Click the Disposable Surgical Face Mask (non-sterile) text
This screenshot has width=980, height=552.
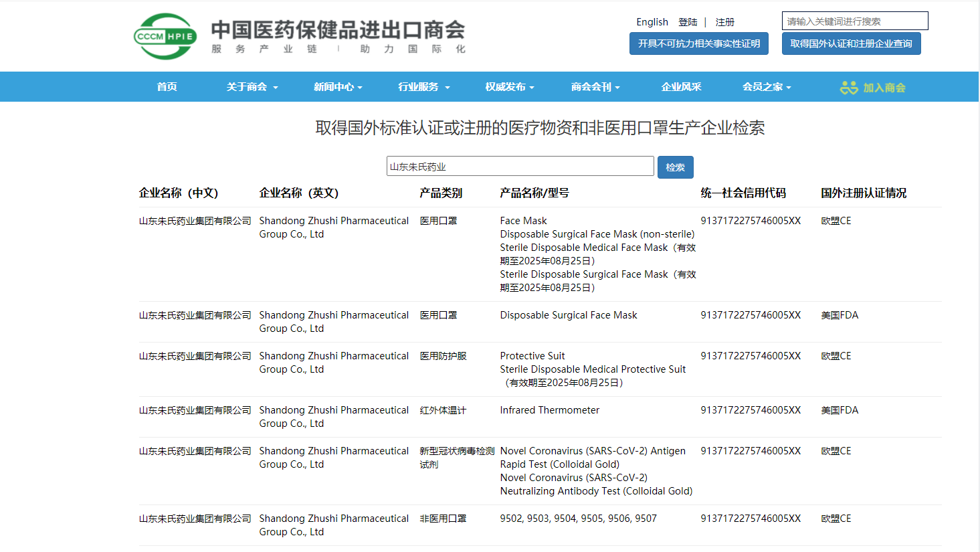click(x=597, y=234)
